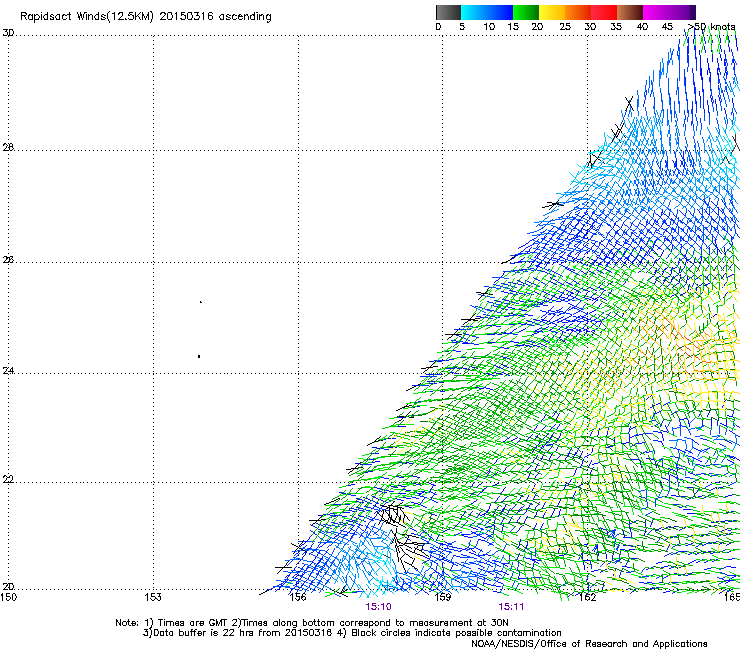Click the latitude label "22" on left axis
The width and height of the screenshot is (740, 650).
pos(8,480)
